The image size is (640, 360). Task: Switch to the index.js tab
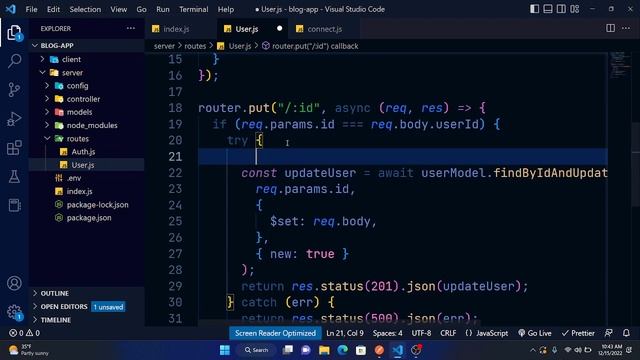pos(176,29)
